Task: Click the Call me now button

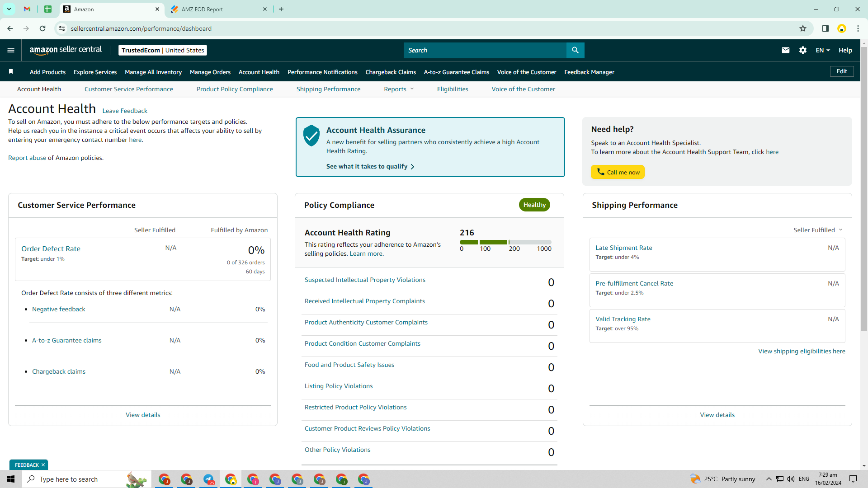Action: (x=618, y=172)
